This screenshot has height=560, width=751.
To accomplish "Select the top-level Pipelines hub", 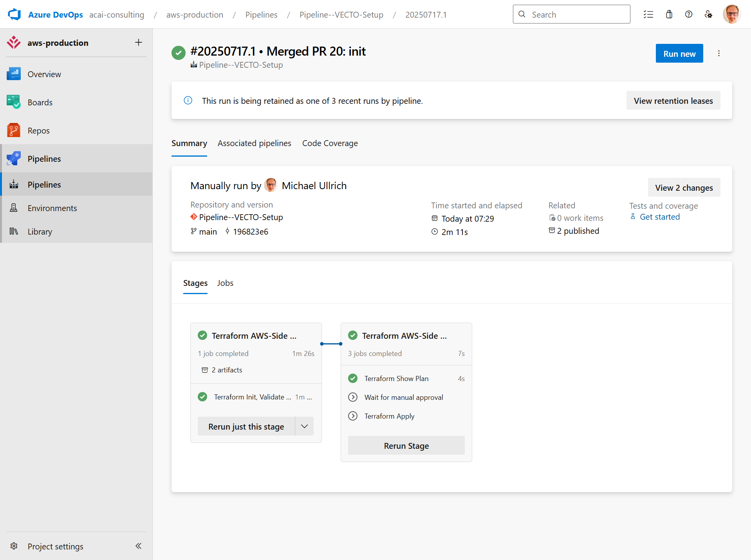I will pyautogui.click(x=76, y=159).
